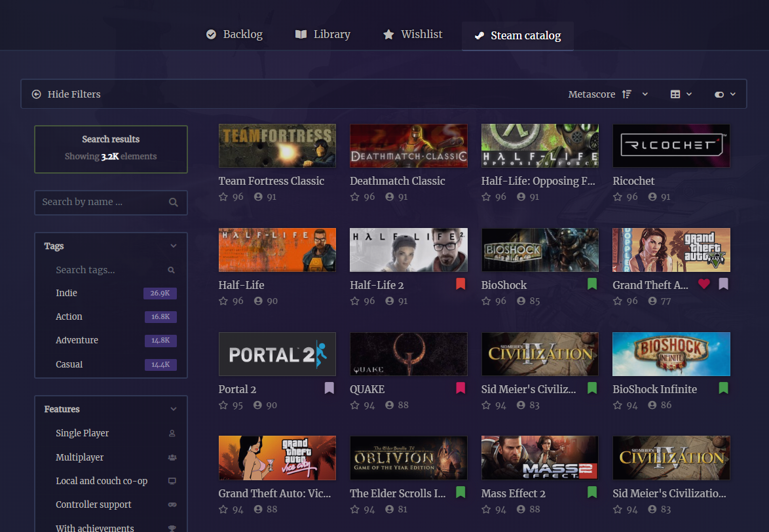
Task: Open the Metascore sort dropdown
Action: [608, 94]
